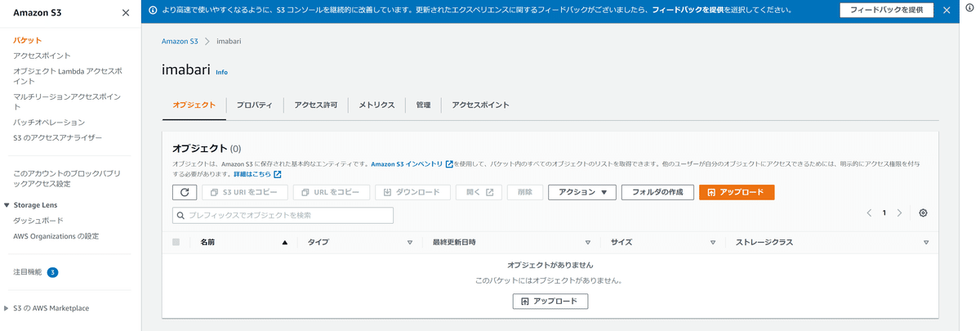This screenshot has height=331, width=980.
Task: Open ダッシュボード under Storage Lens
Action: (x=38, y=221)
